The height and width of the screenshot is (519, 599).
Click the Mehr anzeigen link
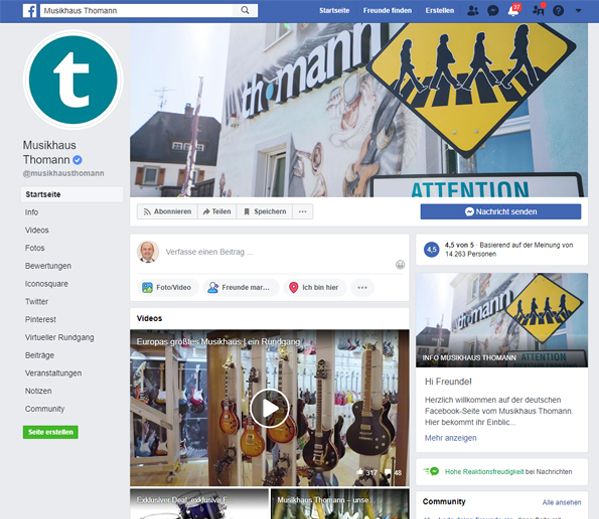coord(450,438)
